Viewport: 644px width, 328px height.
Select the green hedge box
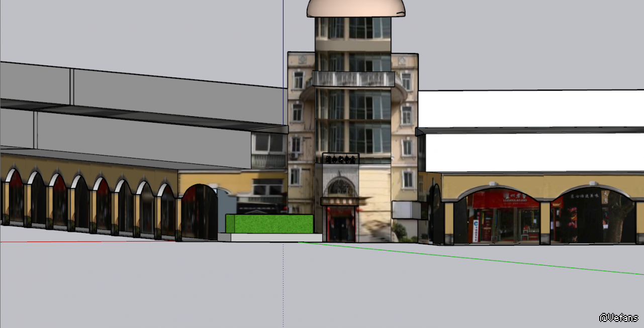coord(270,224)
